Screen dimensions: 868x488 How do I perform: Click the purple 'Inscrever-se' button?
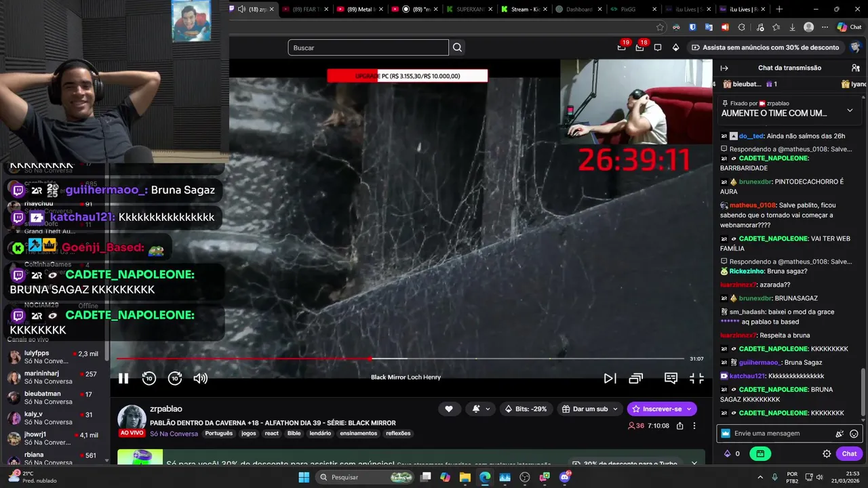tap(661, 409)
